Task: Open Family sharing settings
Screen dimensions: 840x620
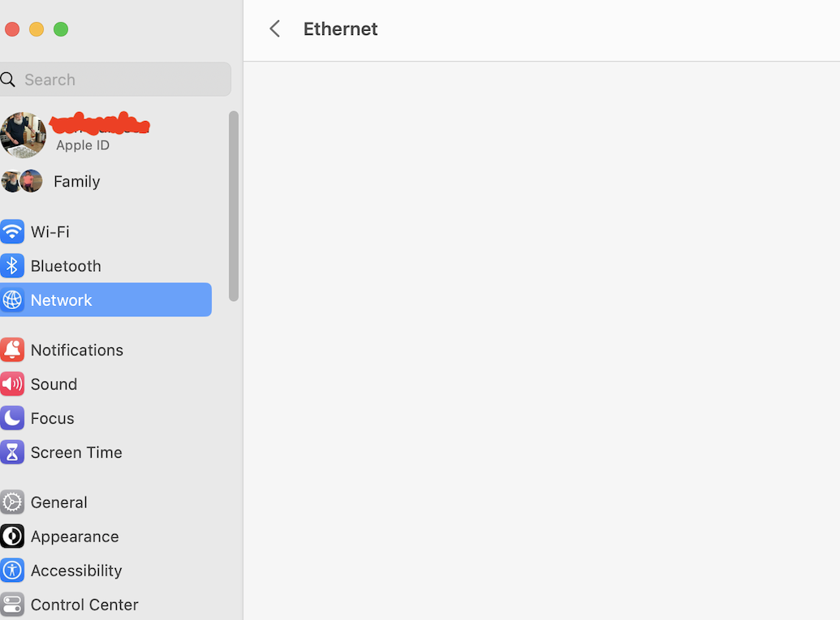Action: click(76, 181)
